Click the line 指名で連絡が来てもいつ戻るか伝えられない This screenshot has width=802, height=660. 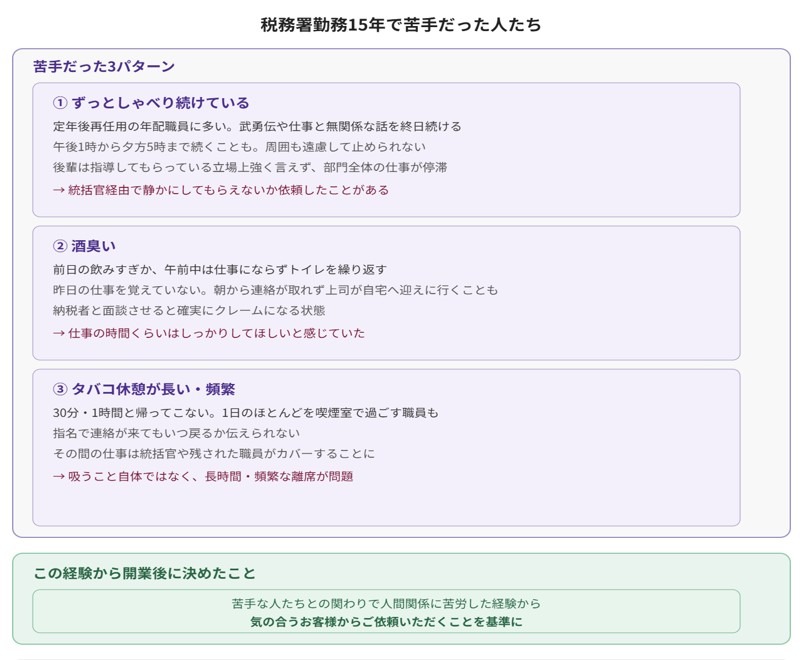pyautogui.click(x=176, y=433)
